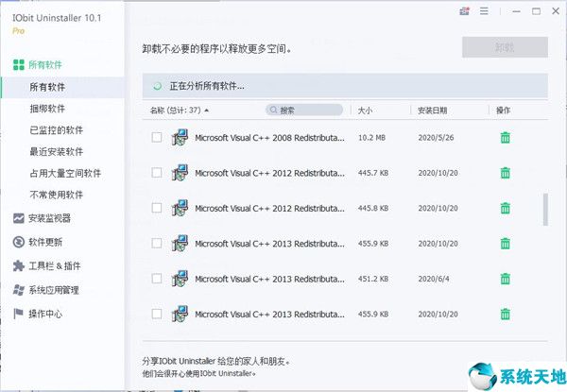The width and height of the screenshot is (567, 392).
Task: Click trash icon for the 445.8 KB entry
Action: [506, 208]
